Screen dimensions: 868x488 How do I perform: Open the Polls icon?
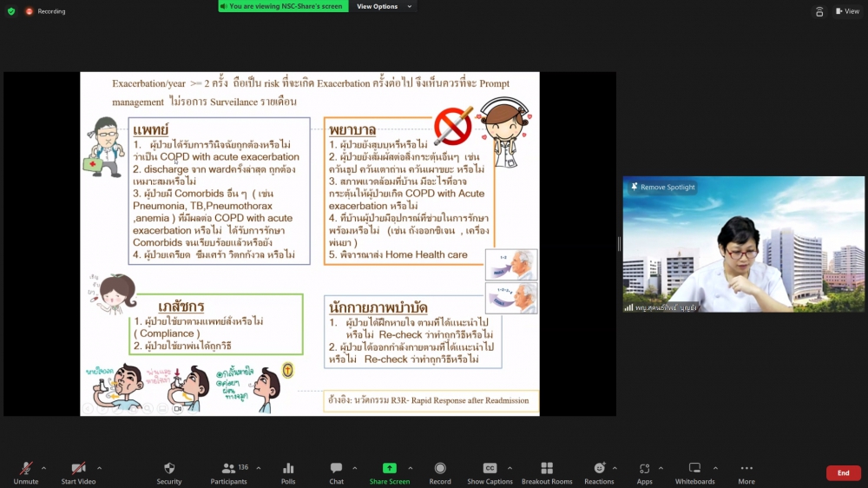(288, 469)
